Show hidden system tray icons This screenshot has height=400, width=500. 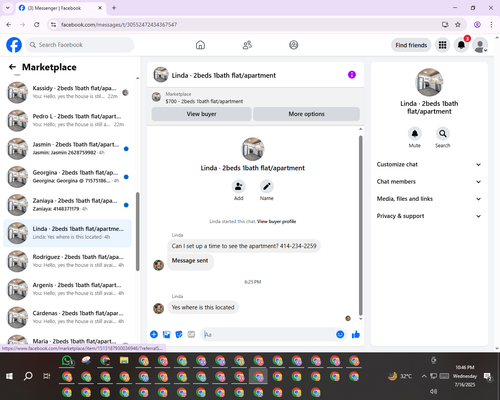pos(424,376)
